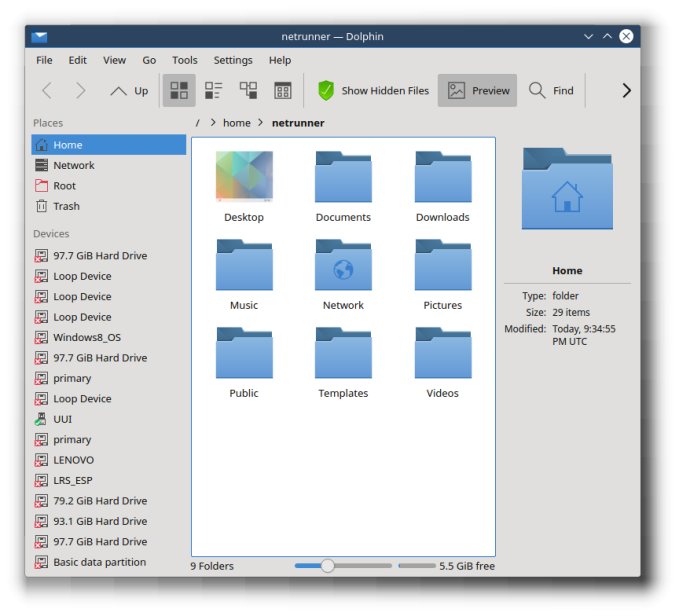Image resolution: width=680 pixels, height=616 pixels.
Task: Expand the toolbar overflow chevron
Action: point(626,91)
